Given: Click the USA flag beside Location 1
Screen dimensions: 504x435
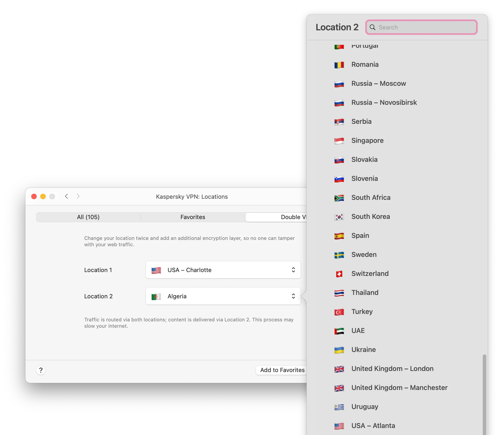Looking at the screenshot, I should pos(156,270).
